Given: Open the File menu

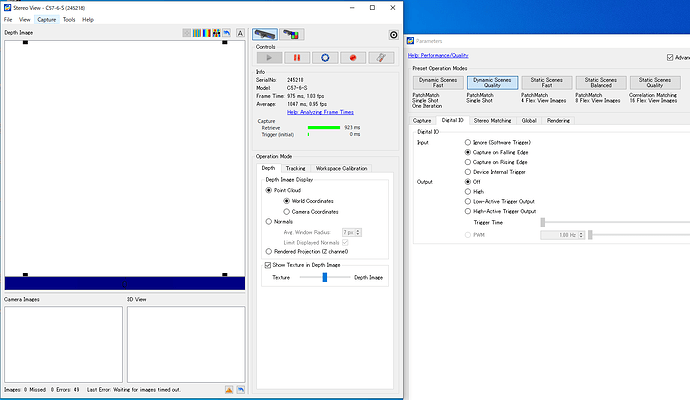Looking at the screenshot, I should point(8,20).
